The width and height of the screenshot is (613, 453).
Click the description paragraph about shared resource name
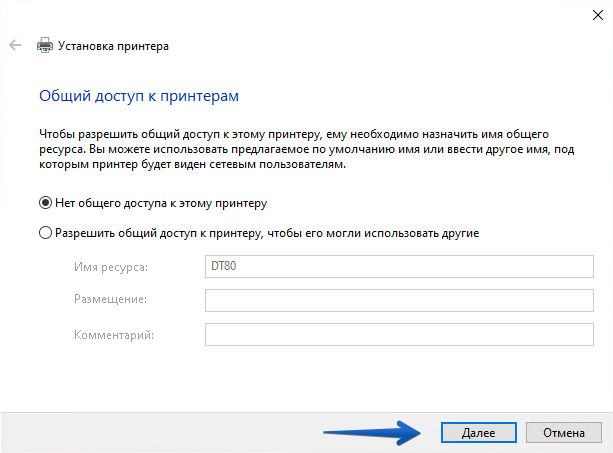pos(300,149)
